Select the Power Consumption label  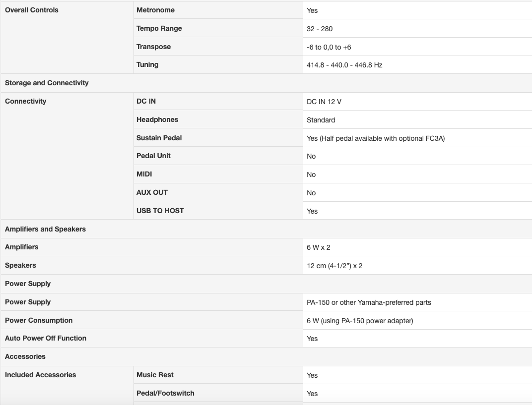[x=39, y=320]
